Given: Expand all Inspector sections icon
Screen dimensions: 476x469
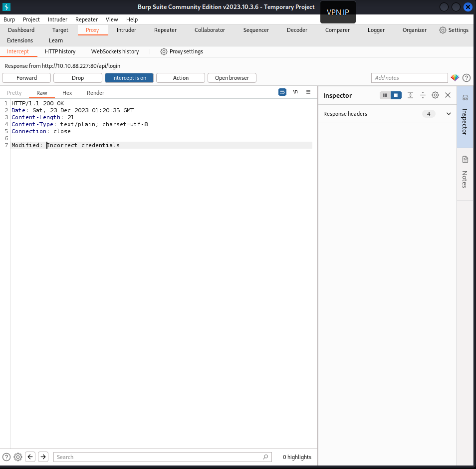Looking at the screenshot, I should 410,95.
